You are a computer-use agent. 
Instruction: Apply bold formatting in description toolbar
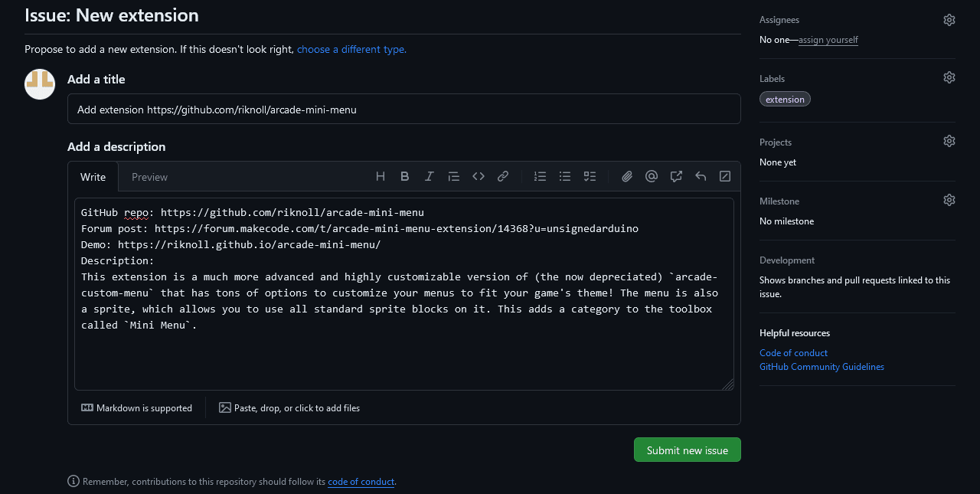click(x=405, y=176)
